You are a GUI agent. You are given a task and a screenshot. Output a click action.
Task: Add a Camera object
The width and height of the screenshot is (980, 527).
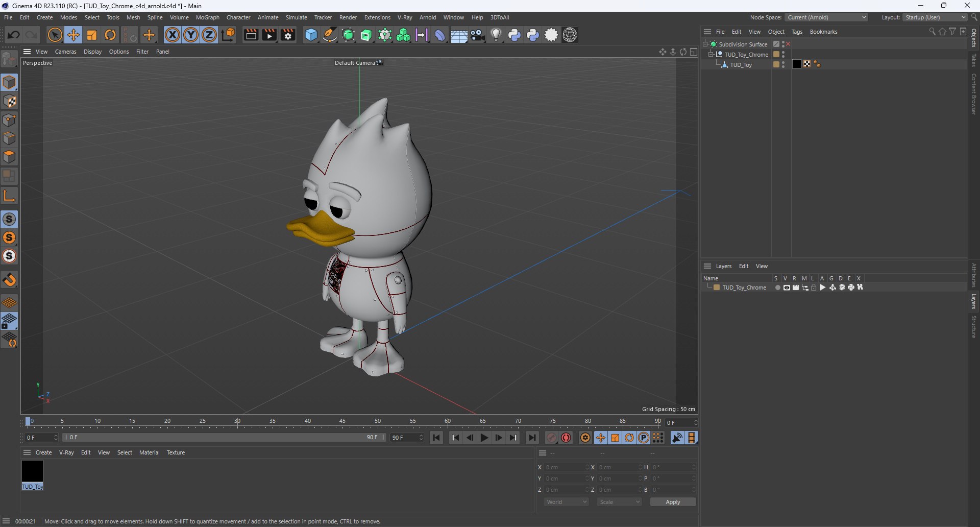tap(478, 35)
